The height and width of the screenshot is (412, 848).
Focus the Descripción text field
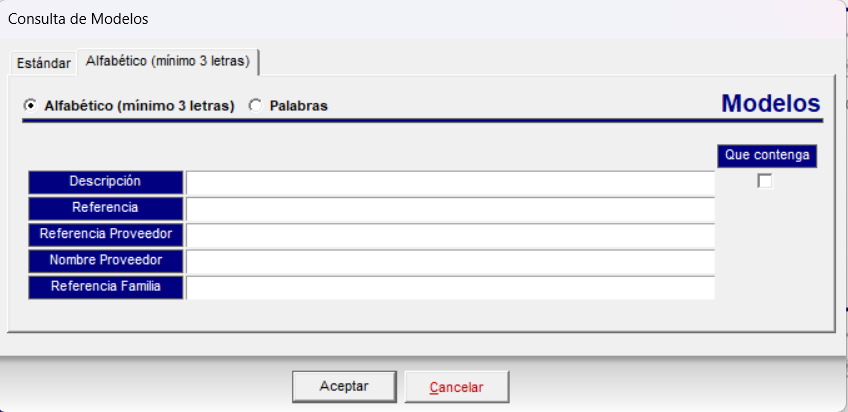(450, 183)
